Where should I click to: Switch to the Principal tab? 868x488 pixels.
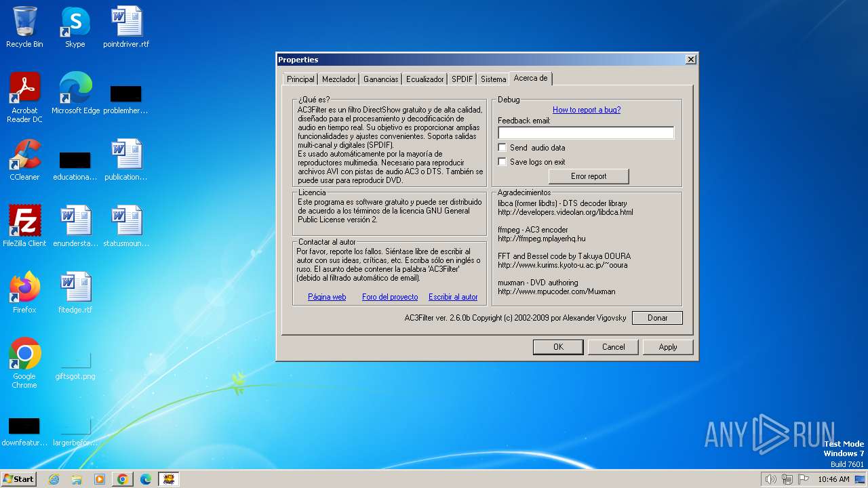pyautogui.click(x=300, y=79)
